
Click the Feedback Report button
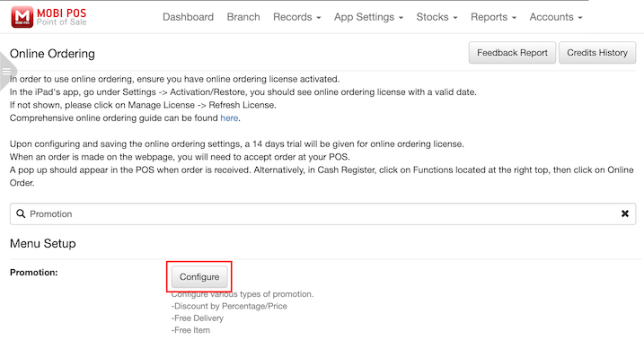[512, 53]
